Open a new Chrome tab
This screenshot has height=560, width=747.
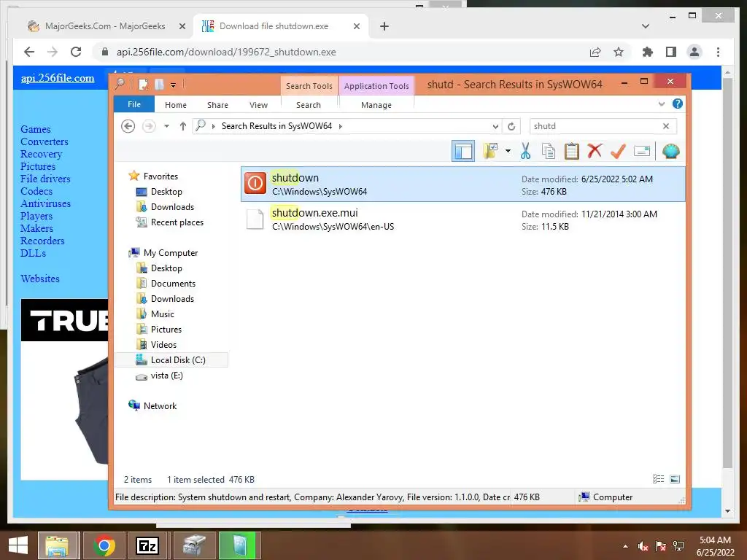click(x=384, y=26)
